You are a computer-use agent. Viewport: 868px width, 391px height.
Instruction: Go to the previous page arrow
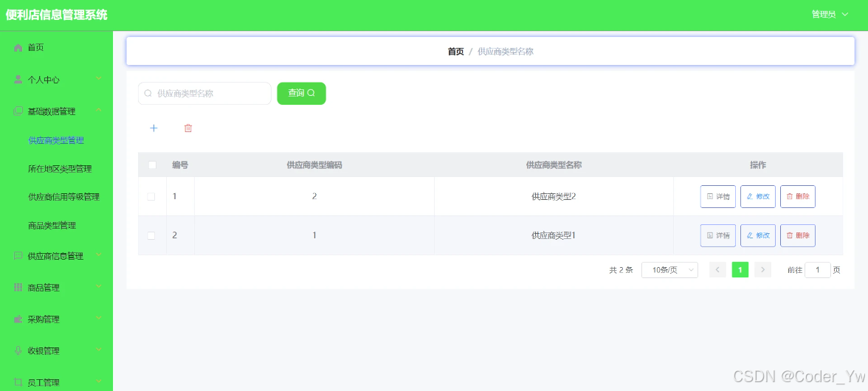pyautogui.click(x=717, y=270)
